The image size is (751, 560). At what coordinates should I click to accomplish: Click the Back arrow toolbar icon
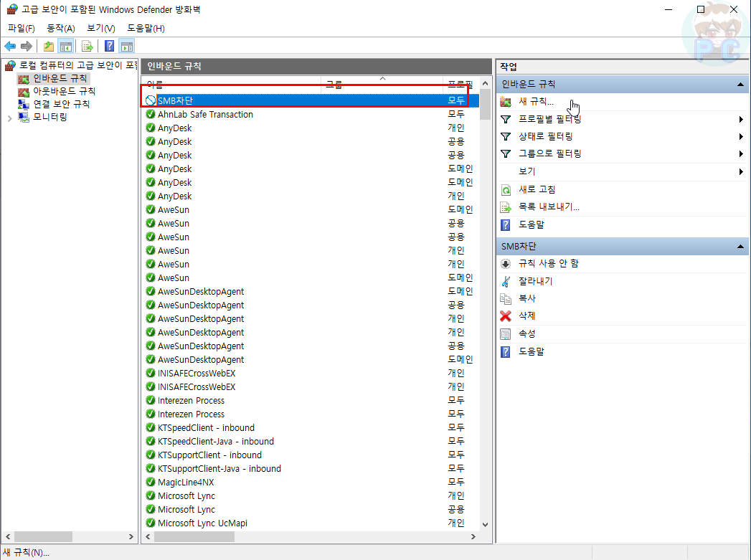tap(10, 47)
